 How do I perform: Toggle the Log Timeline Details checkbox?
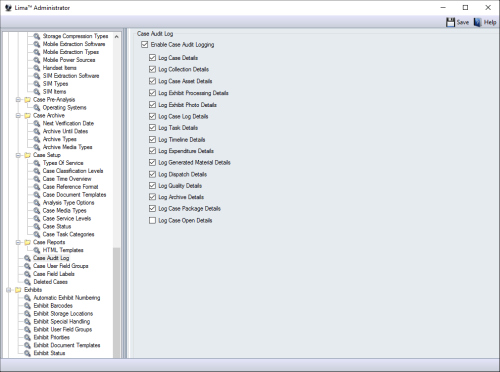(x=152, y=139)
